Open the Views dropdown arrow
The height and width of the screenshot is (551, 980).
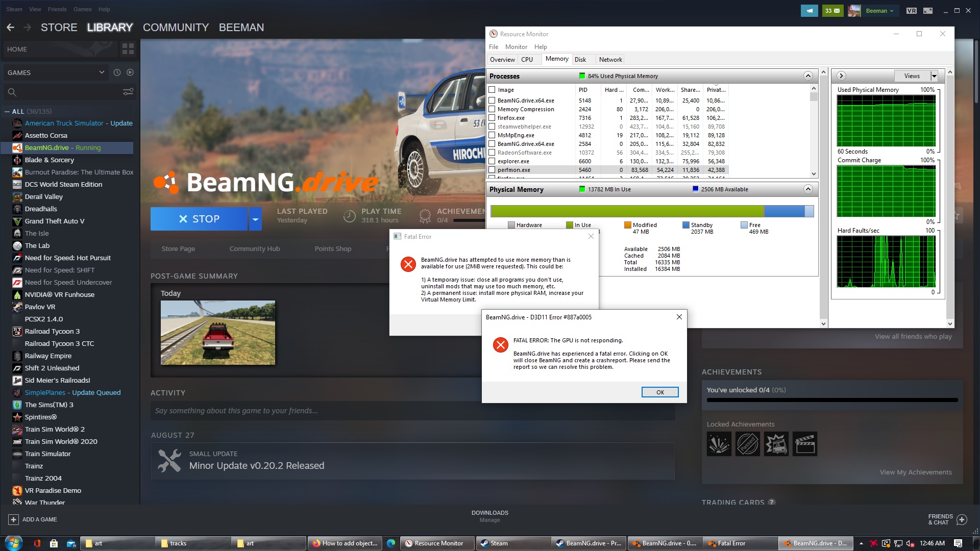[x=934, y=76]
